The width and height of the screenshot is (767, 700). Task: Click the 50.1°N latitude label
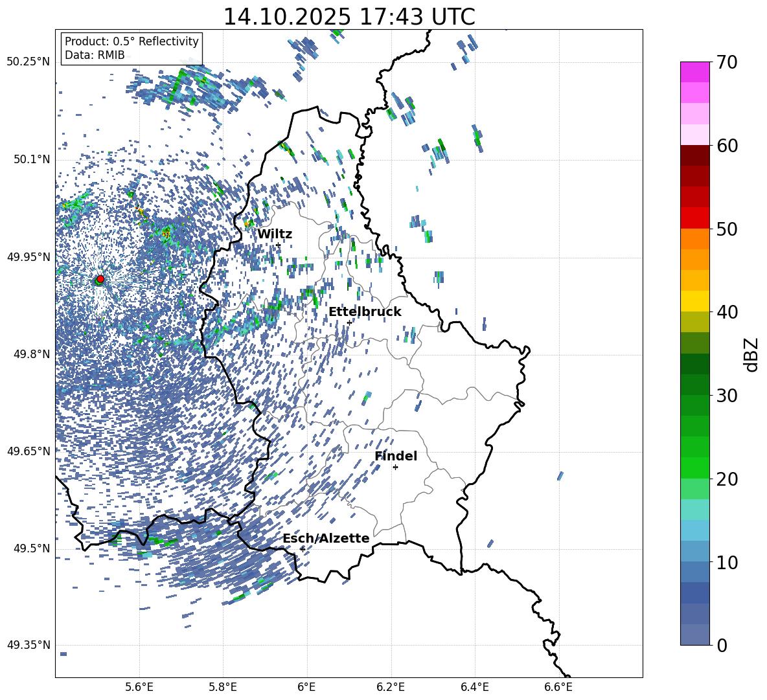[31, 159]
